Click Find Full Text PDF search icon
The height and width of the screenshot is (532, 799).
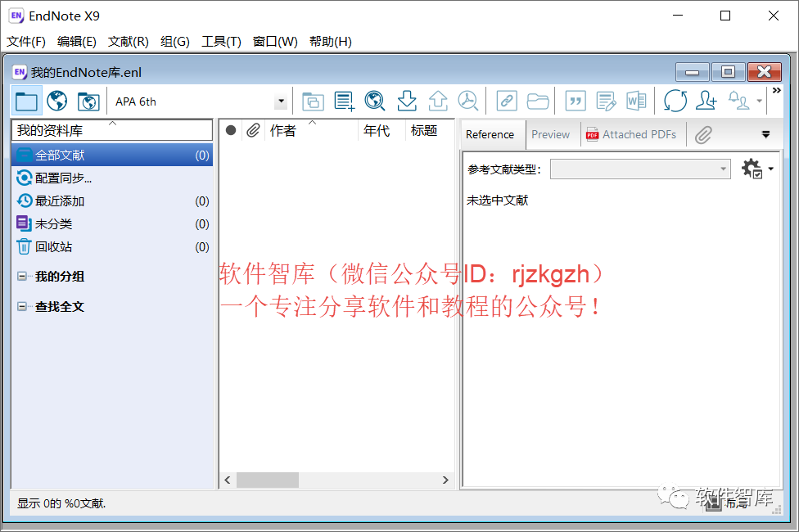point(467,101)
